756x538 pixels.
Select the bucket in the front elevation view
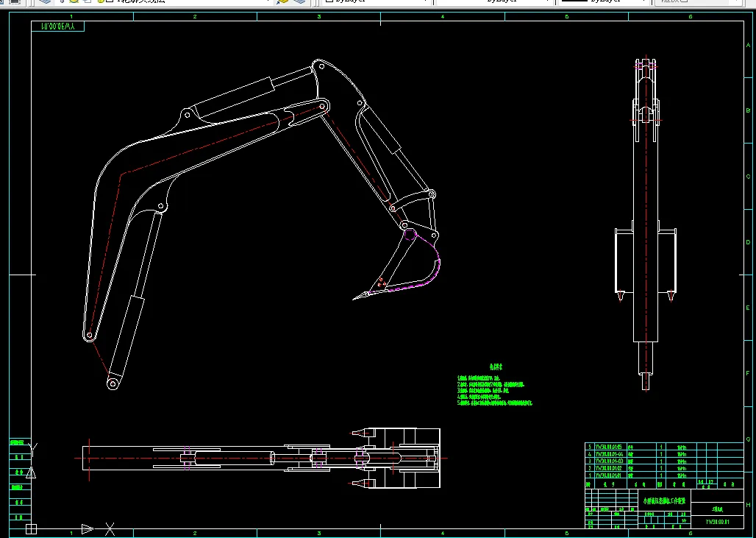646,264
